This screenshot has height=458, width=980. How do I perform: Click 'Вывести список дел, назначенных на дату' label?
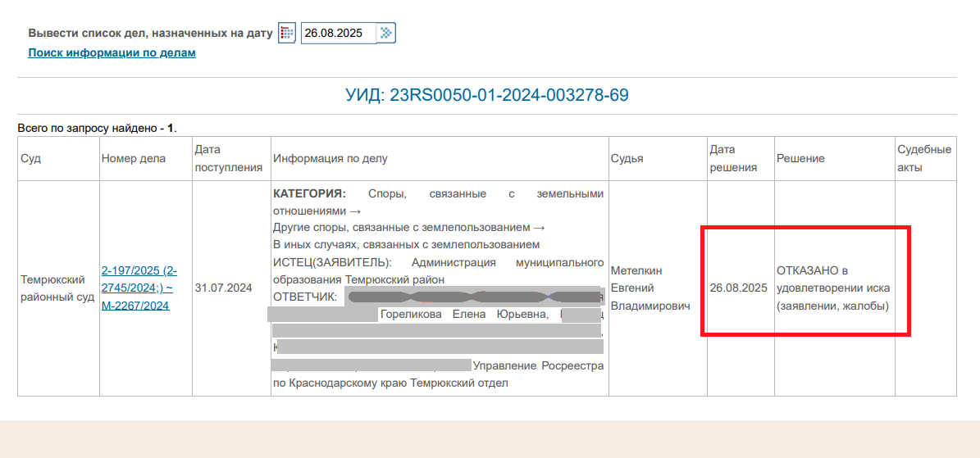point(151,33)
